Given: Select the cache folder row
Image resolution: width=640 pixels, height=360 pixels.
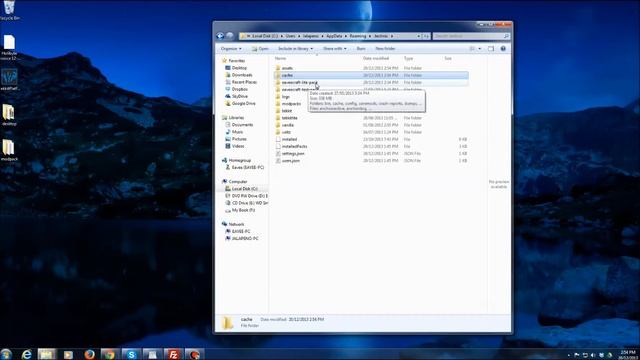Looking at the screenshot, I should click(x=371, y=75).
